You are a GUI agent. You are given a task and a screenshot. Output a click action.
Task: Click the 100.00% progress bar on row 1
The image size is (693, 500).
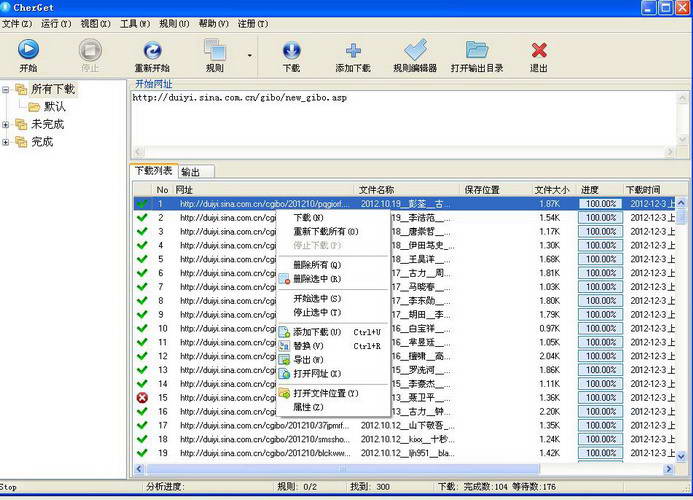(x=600, y=203)
